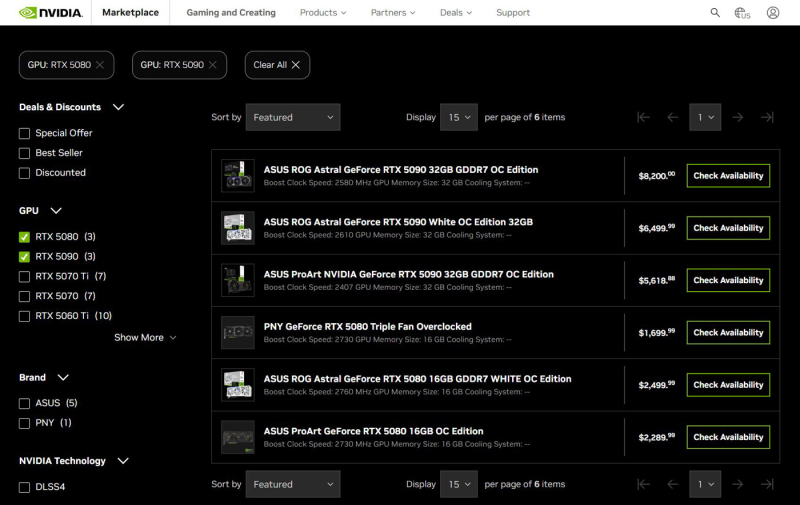800x505 pixels.
Task: Open the ProArt RTX 5080 16GB thumbnail
Action: (238, 437)
